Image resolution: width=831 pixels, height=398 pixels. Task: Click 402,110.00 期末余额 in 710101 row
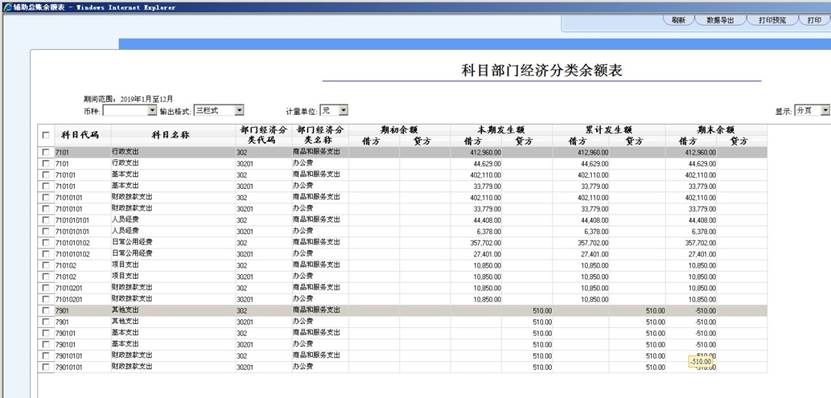(x=700, y=175)
